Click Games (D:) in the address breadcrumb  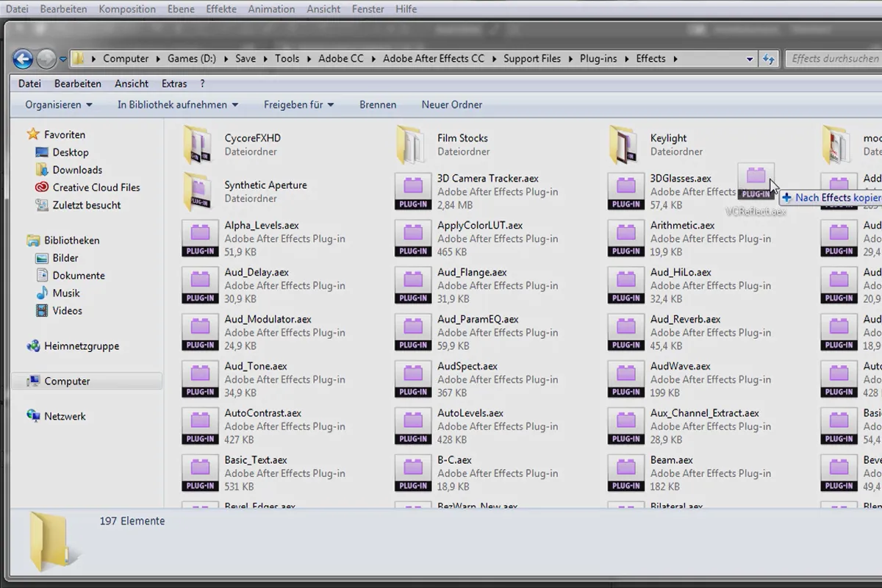pyautogui.click(x=192, y=59)
